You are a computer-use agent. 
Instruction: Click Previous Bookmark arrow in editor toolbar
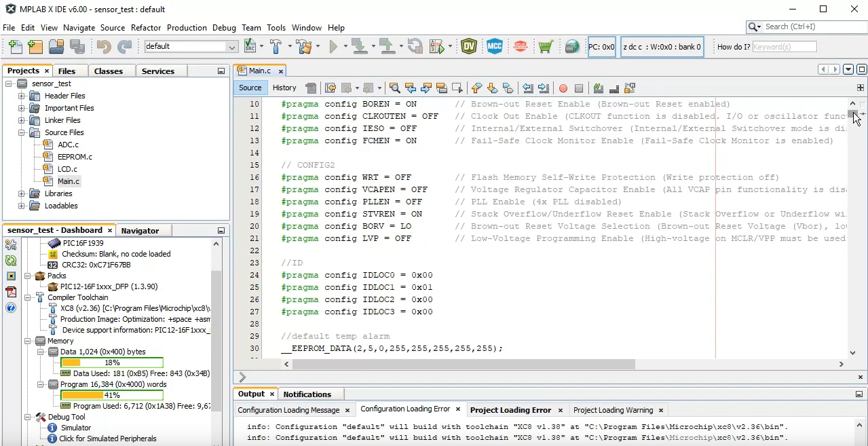click(x=476, y=88)
